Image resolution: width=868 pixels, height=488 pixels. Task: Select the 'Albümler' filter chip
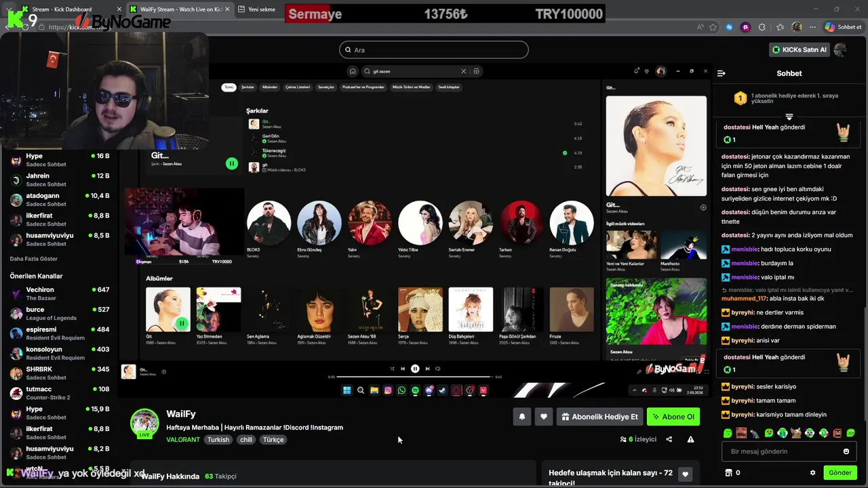(270, 87)
